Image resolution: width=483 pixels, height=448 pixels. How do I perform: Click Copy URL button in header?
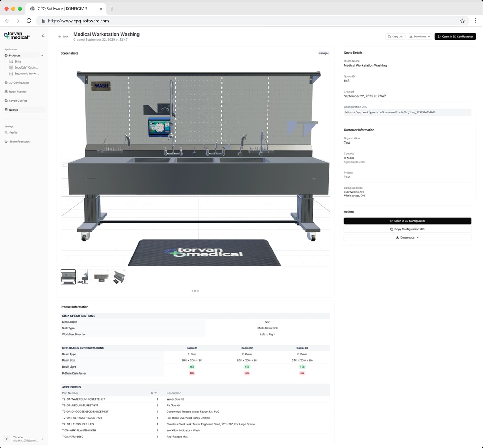point(395,37)
